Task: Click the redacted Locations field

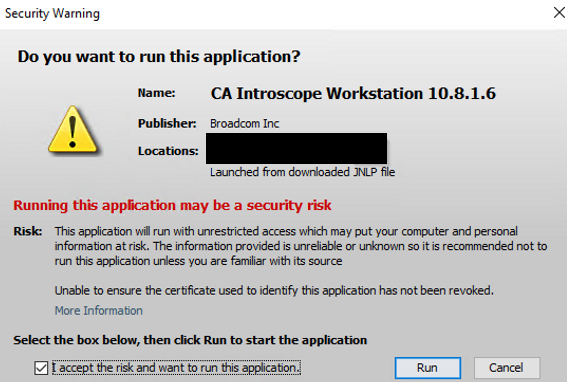Action: pos(297,149)
